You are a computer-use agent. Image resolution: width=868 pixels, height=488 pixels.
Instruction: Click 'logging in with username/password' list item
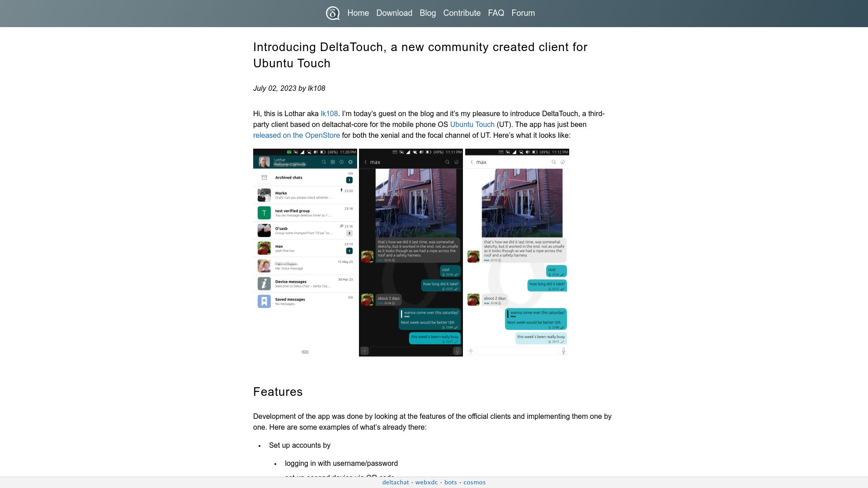(341, 464)
